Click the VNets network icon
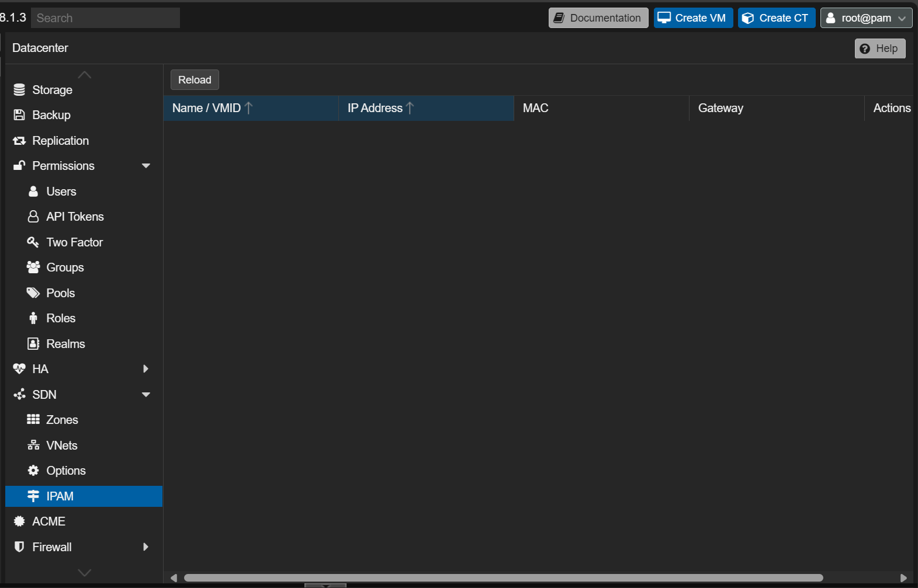 click(33, 446)
